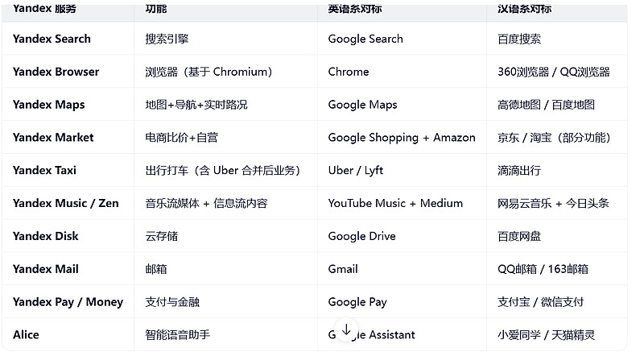This screenshot has width=644, height=352.
Task: Select the Google Drive cell
Action: [363, 236]
